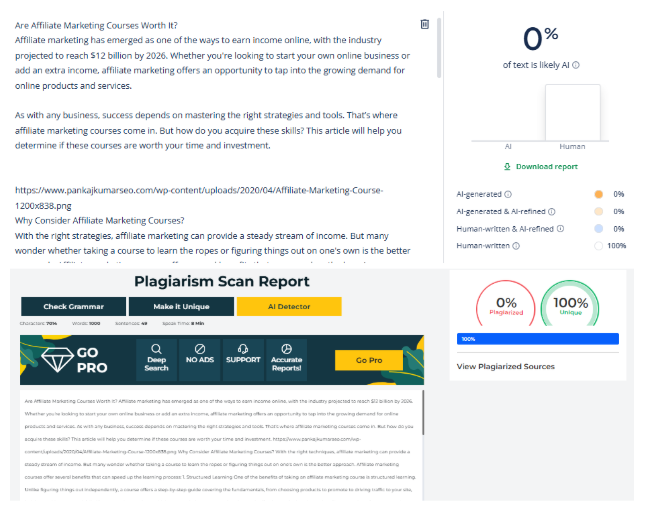Click the download icon next to Download report

click(x=507, y=166)
